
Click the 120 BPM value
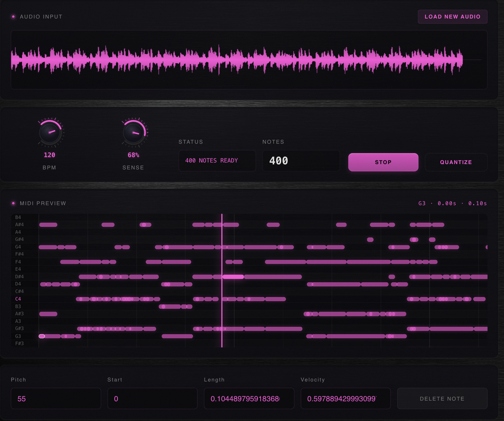(50, 155)
